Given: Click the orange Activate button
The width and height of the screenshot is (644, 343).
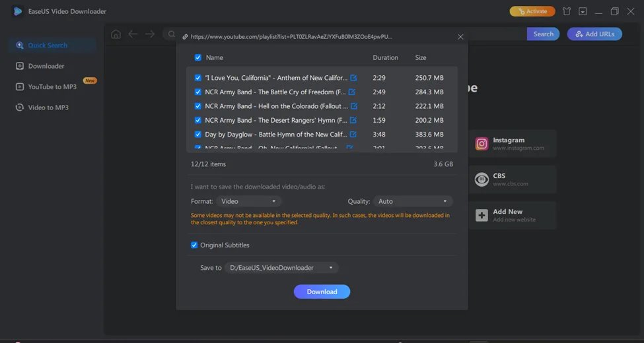Looking at the screenshot, I should pyautogui.click(x=532, y=11).
